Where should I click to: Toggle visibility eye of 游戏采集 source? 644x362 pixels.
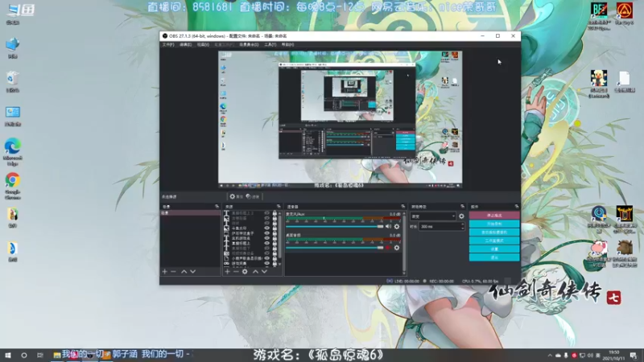pyautogui.click(x=267, y=263)
